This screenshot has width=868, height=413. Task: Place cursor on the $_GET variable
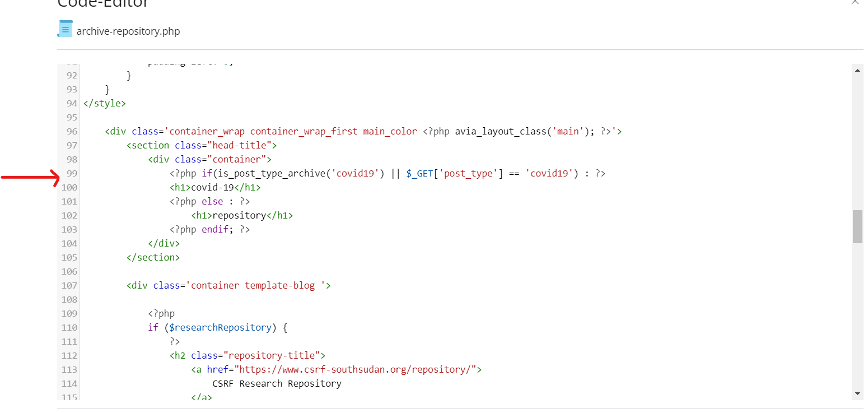click(x=420, y=173)
